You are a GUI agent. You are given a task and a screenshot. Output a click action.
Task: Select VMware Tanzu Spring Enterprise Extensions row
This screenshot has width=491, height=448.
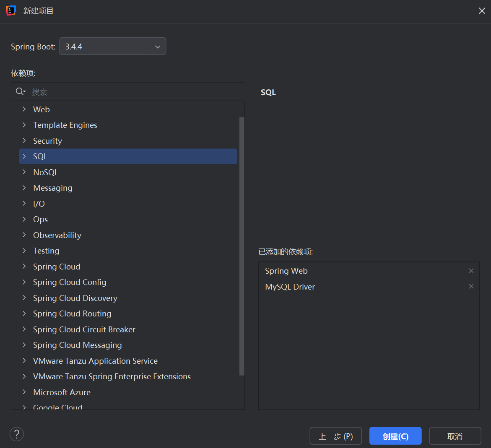pyautogui.click(x=128, y=376)
